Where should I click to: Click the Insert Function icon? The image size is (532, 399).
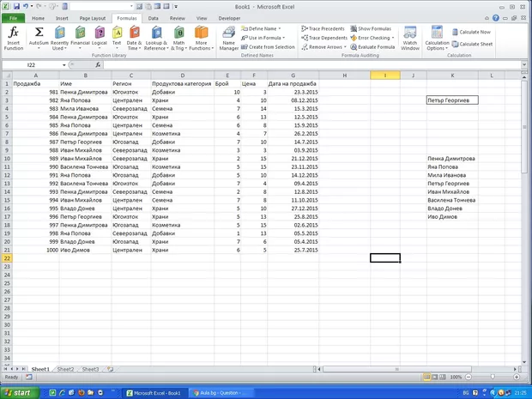pyautogui.click(x=14, y=37)
